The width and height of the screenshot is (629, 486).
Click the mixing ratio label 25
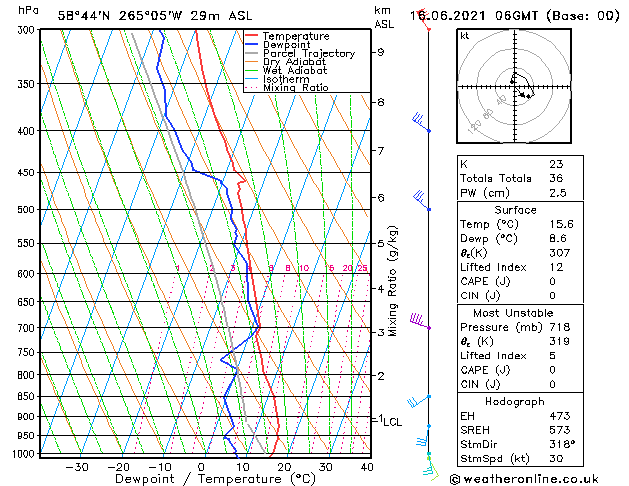pos(362,268)
